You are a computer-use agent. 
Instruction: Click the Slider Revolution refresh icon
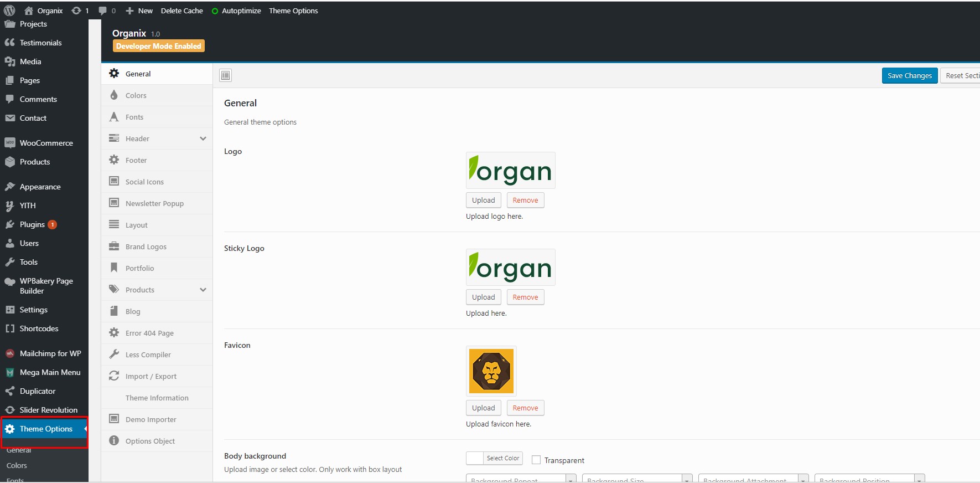pos(10,410)
